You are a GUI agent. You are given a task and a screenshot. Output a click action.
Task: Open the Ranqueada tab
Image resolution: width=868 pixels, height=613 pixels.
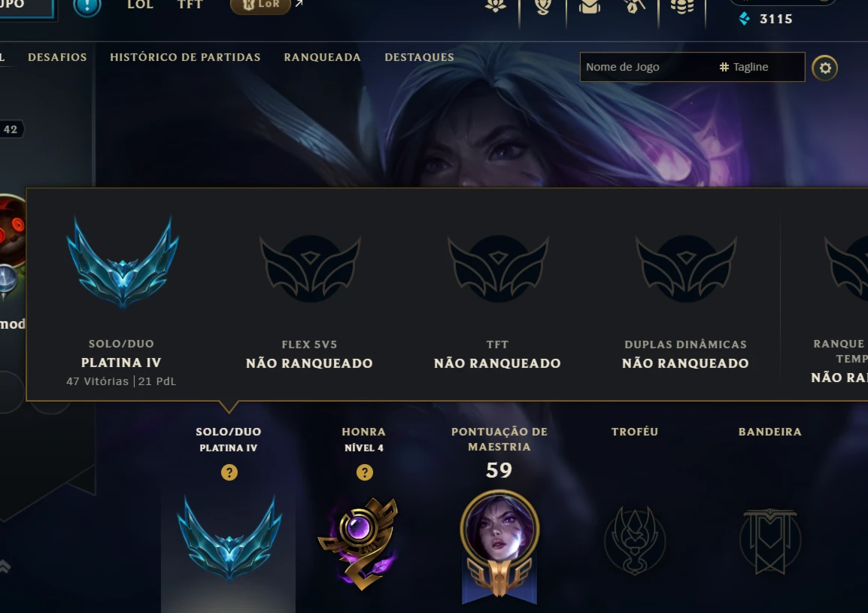coord(322,57)
